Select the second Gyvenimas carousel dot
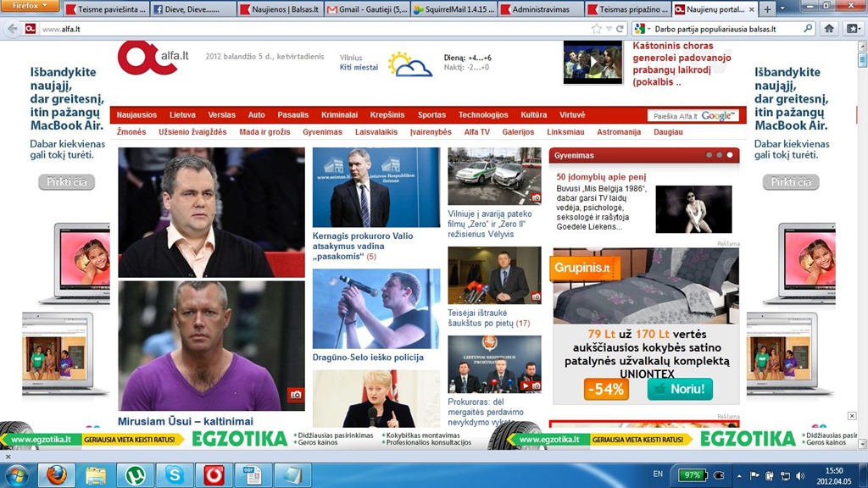The width and height of the screenshot is (868, 488). click(719, 155)
